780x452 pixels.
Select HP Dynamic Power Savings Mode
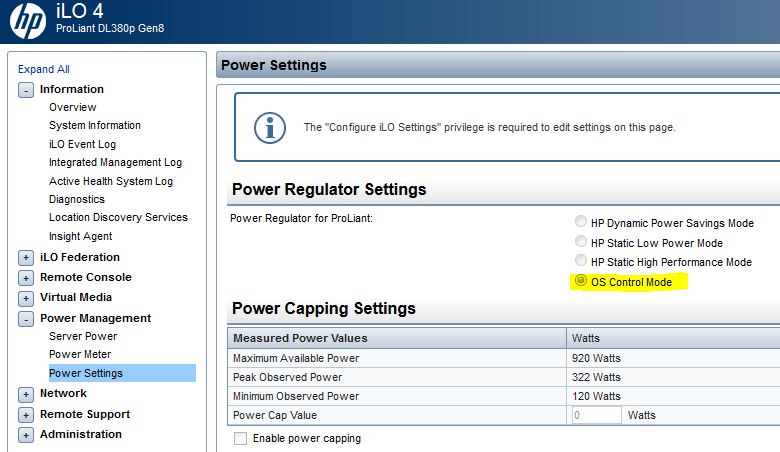581,221
